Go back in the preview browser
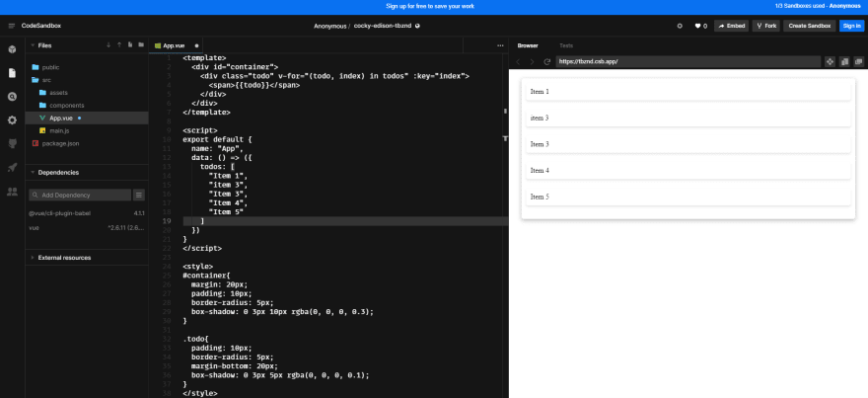This screenshot has width=868, height=398. (518, 61)
